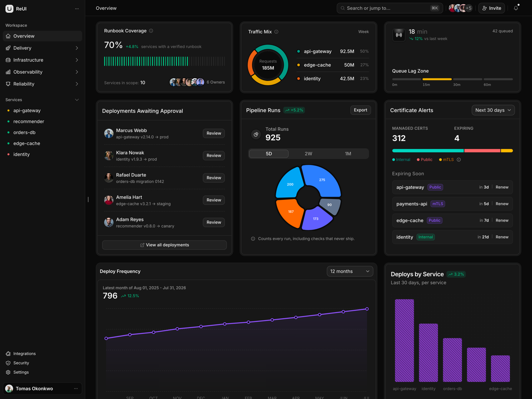532x399 pixels.
Task: Click the Export button
Action: coord(360,110)
